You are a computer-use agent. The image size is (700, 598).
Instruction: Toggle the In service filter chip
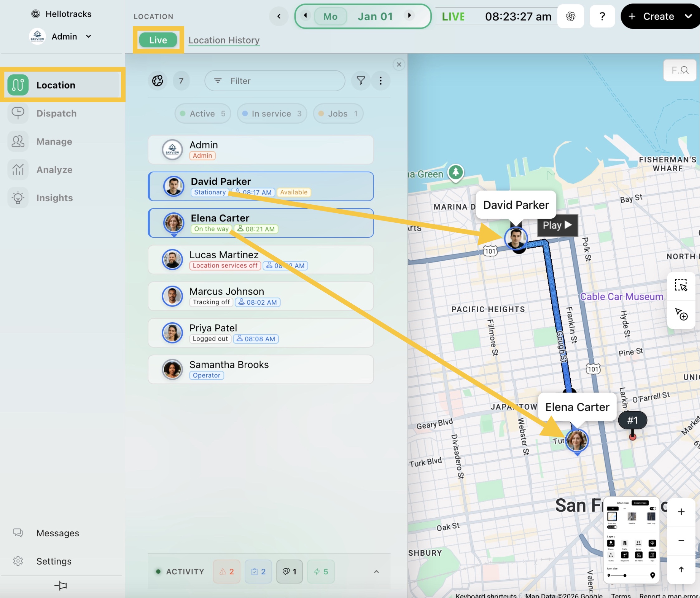[x=272, y=114]
